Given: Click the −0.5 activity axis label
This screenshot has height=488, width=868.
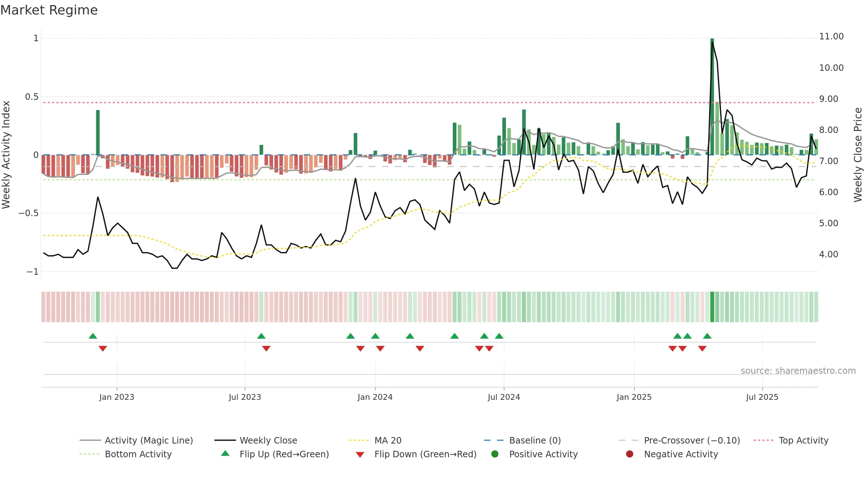Looking at the screenshot, I should 29,213.
